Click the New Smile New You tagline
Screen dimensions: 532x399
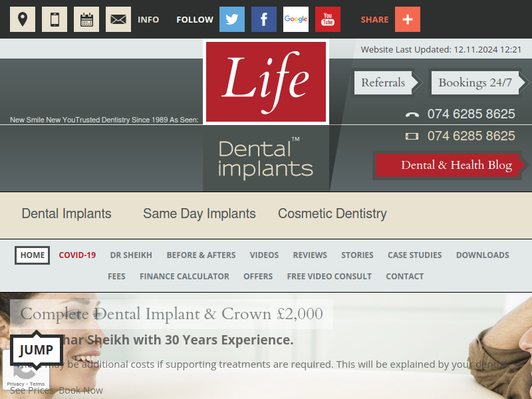[x=43, y=120]
